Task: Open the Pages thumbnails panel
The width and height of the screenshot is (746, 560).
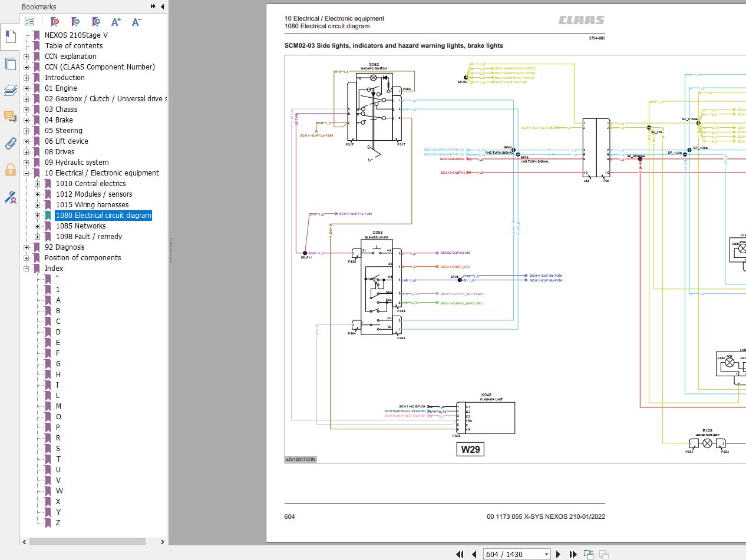Action: tap(10, 64)
